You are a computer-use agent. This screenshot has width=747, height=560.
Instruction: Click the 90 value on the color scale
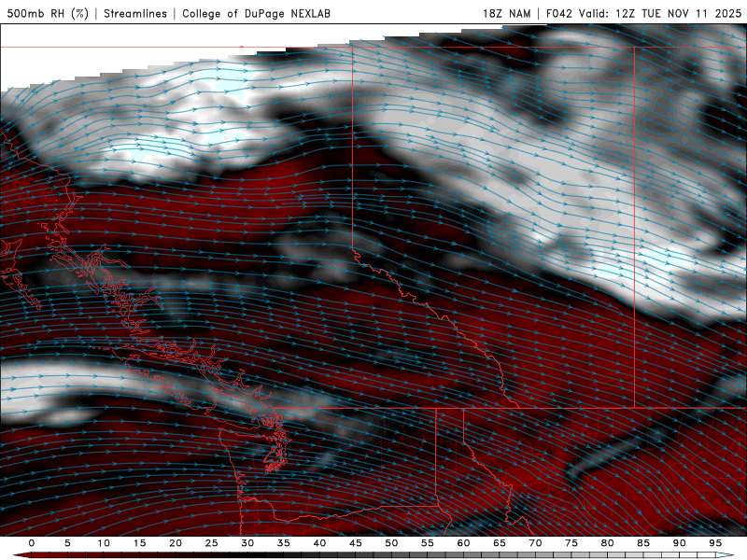click(x=679, y=543)
